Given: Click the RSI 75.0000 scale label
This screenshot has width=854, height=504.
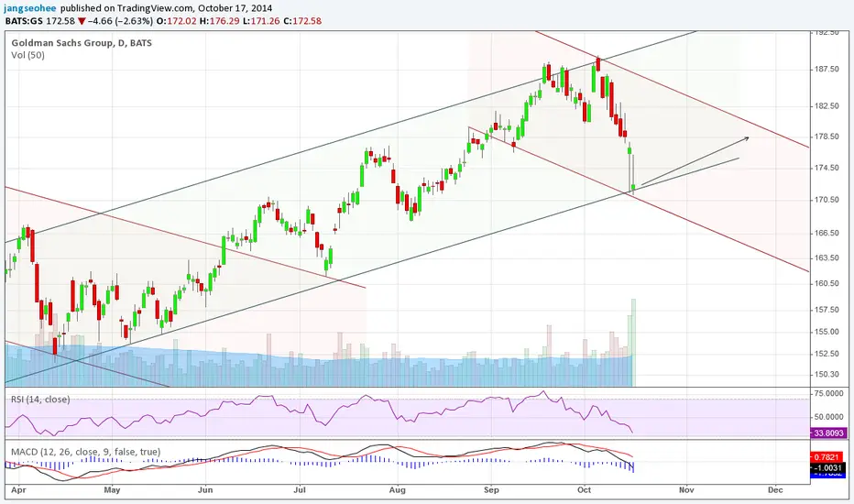Looking at the screenshot, I should pos(829,393).
